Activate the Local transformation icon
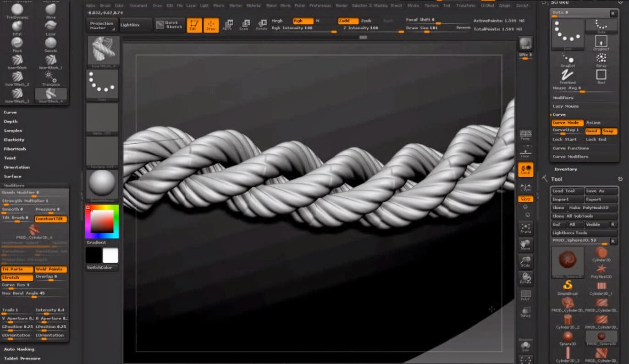This screenshot has width=629, height=364. [x=524, y=170]
